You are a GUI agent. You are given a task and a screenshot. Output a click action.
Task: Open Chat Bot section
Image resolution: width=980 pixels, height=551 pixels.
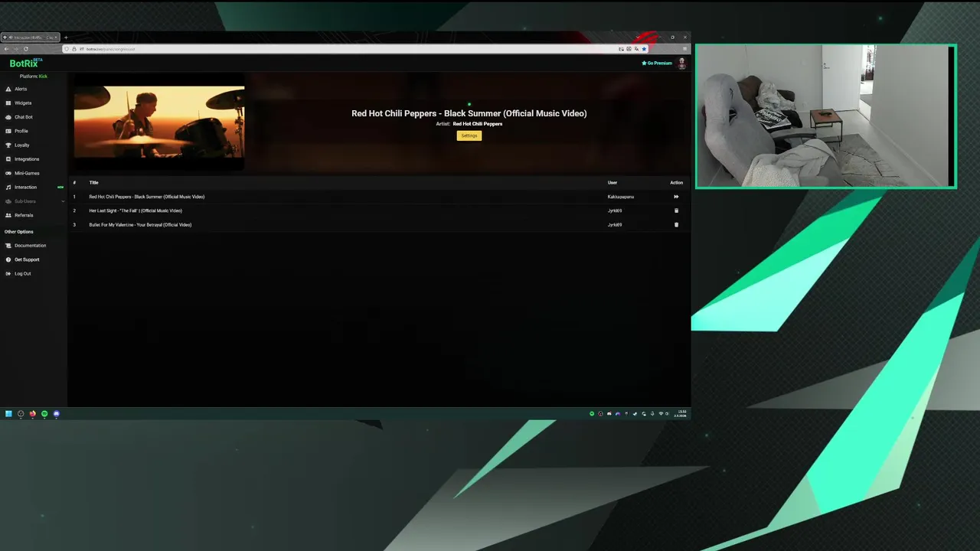(x=24, y=117)
